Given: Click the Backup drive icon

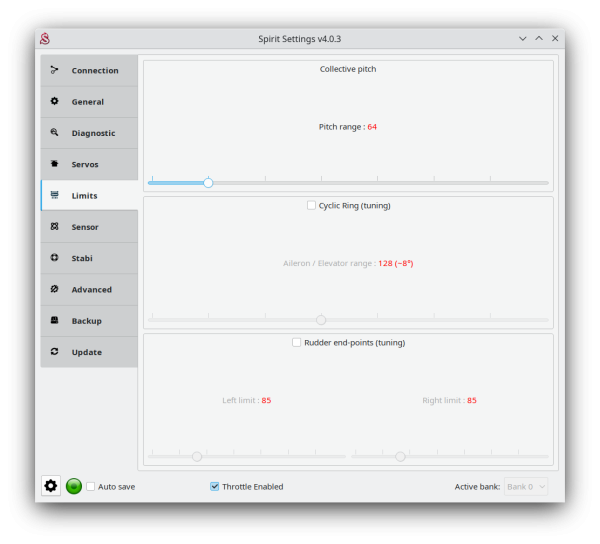Looking at the screenshot, I should (54, 320).
